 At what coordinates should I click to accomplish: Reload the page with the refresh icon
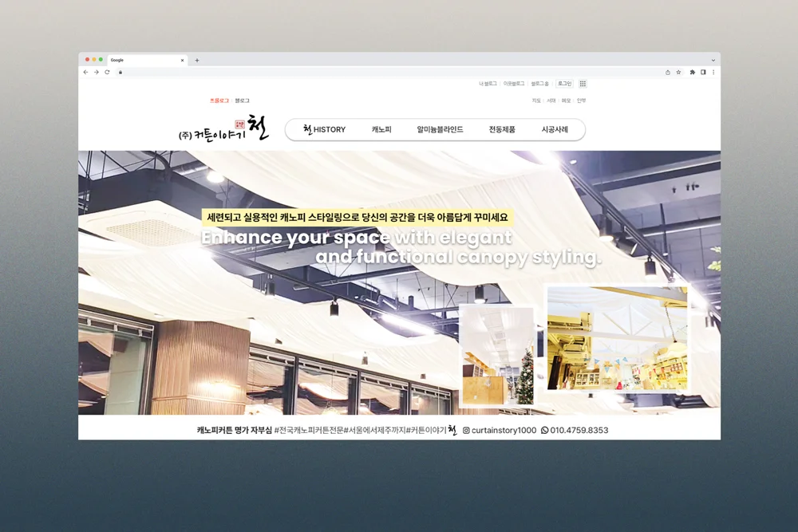[107, 73]
